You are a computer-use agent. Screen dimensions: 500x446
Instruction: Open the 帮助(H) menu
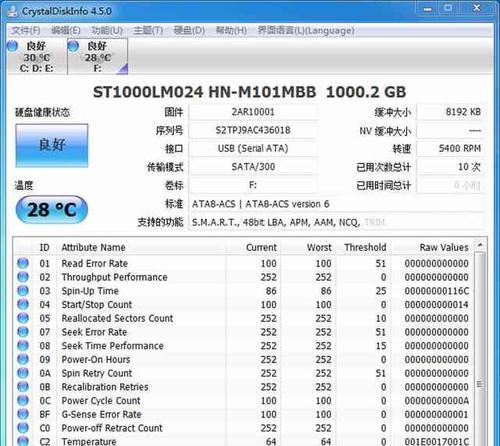pos(231,31)
